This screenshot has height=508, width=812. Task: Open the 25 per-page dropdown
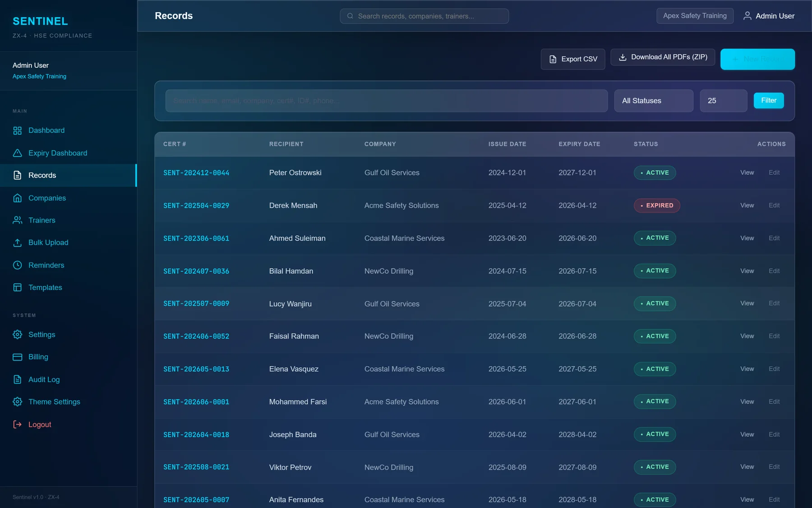point(723,101)
